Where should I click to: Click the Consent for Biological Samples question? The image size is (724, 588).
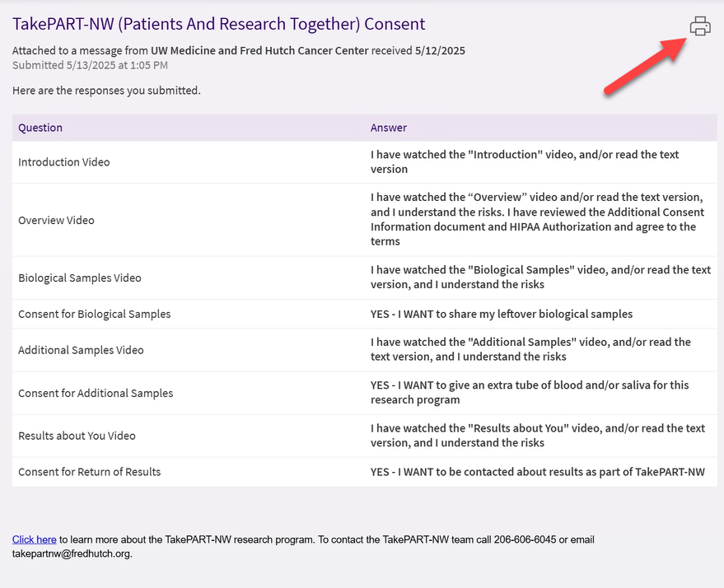point(95,314)
